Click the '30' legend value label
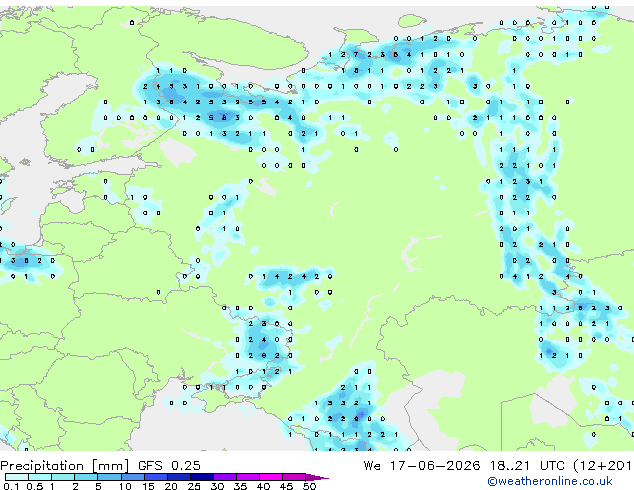The image size is (634, 490). click(218, 486)
